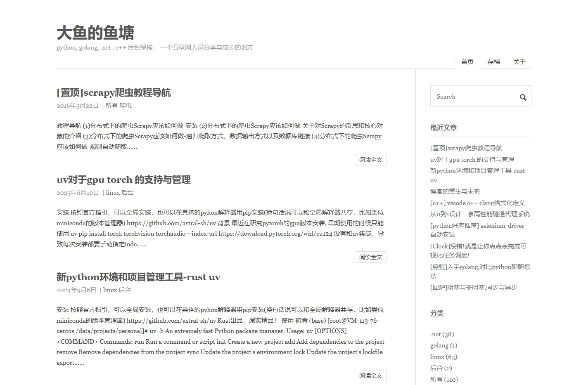Click linux category under 2024年9月6日
588x385 pixels.
(x=110, y=290)
